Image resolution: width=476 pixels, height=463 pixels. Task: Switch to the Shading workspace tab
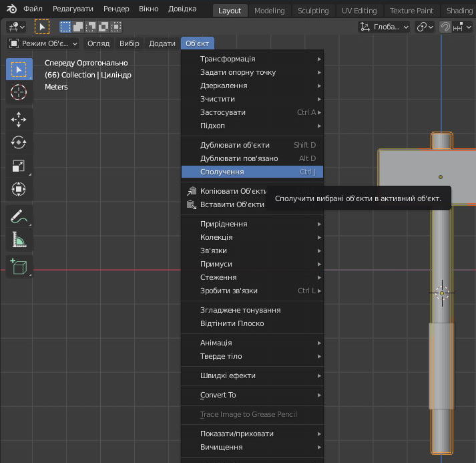point(459,11)
